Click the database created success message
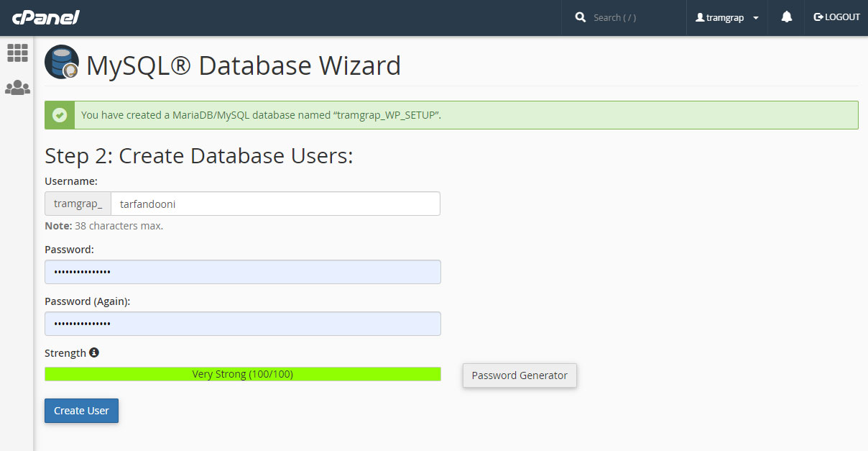 click(261, 115)
